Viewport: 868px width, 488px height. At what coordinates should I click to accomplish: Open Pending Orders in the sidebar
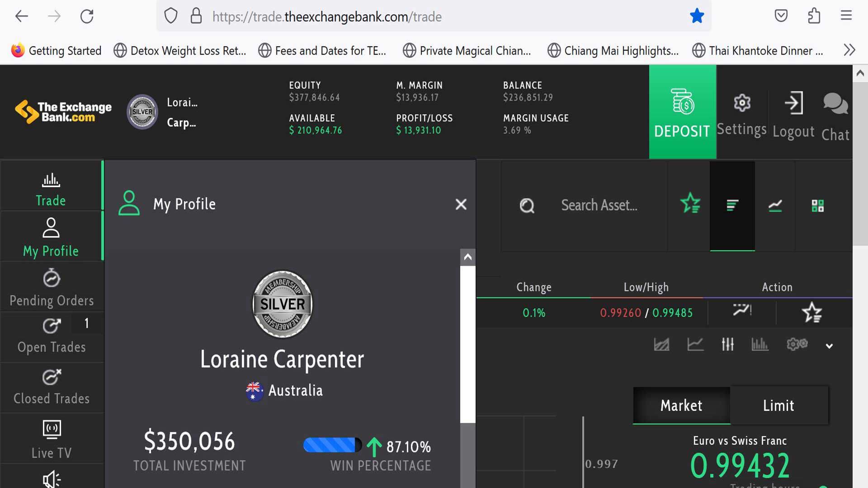point(52,287)
